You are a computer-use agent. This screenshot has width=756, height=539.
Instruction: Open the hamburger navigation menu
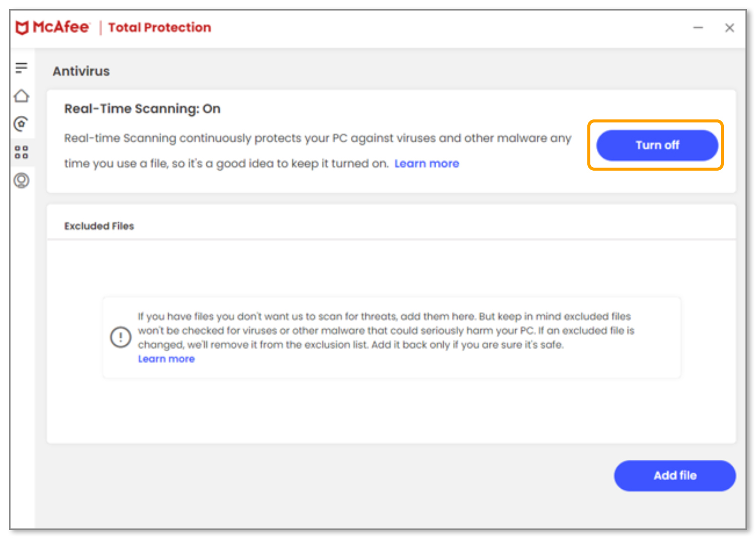[22, 67]
